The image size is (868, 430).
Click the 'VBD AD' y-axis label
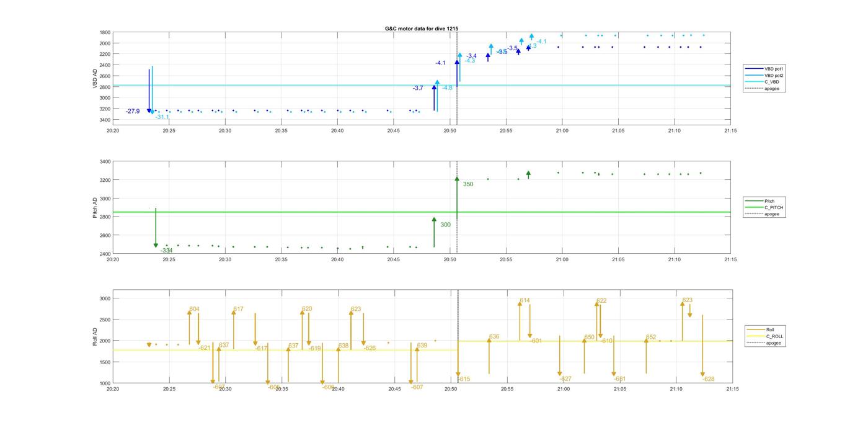(95, 78)
